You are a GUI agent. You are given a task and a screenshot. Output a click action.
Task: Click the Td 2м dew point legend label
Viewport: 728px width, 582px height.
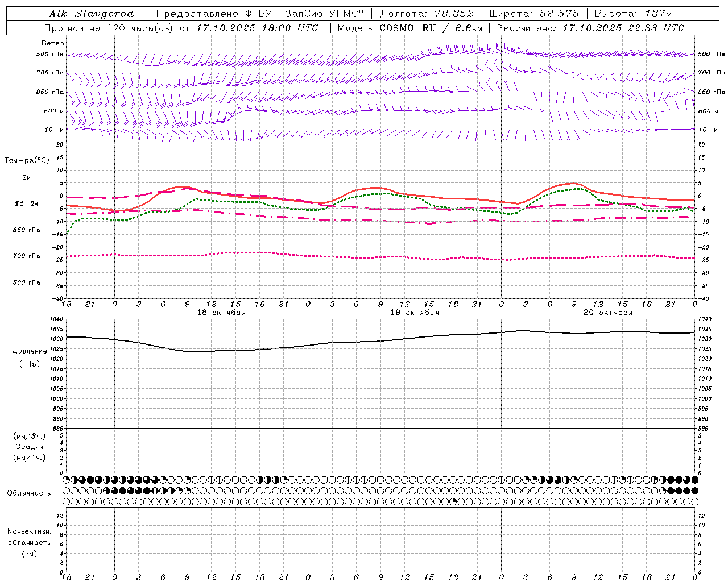pos(27,203)
